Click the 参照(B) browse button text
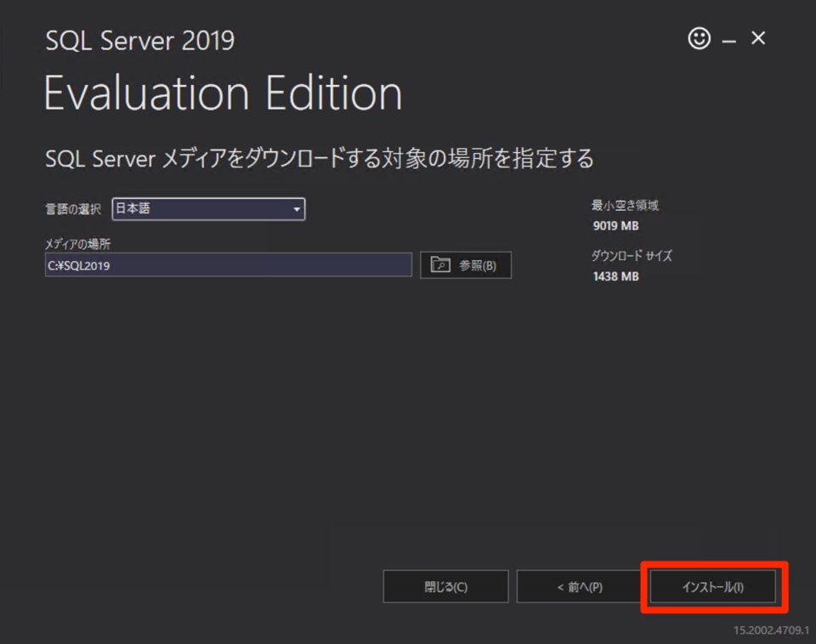816x644 pixels. pyautogui.click(x=477, y=265)
